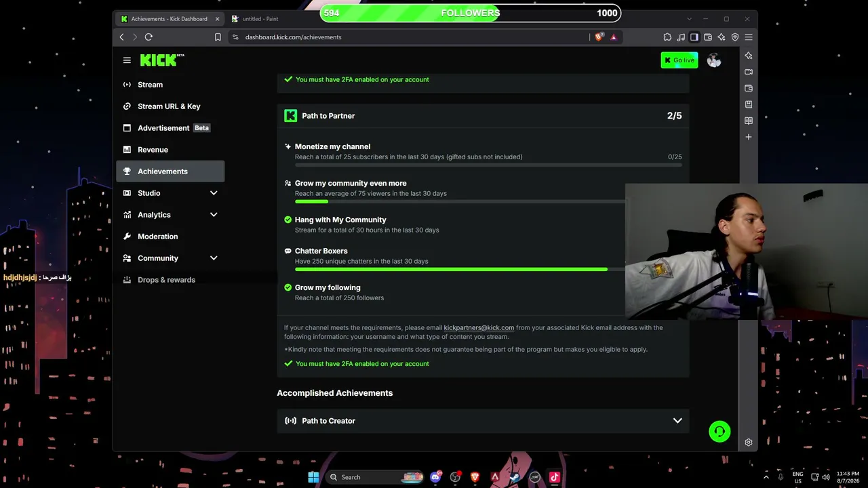Open side strip settings gear
The height and width of the screenshot is (488, 868).
coord(749,443)
